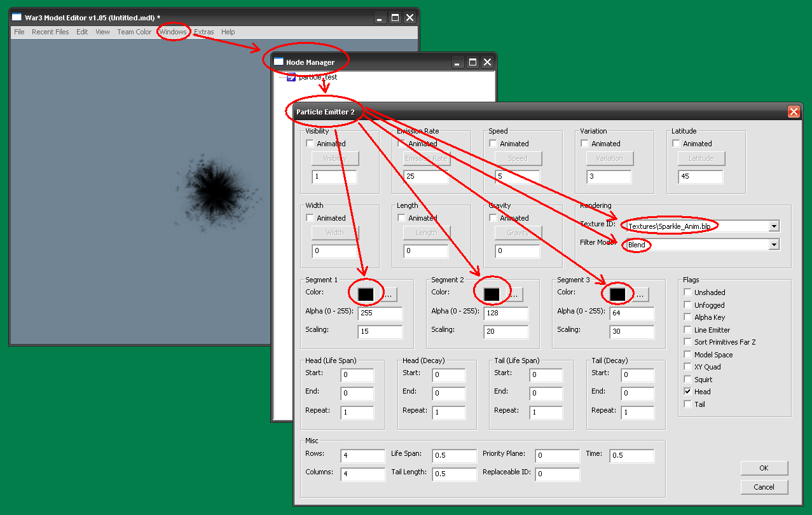Viewport: 812px width, 515px height.
Task: Click the War3 Model Editor title bar icon
Action: (x=17, y=17)
